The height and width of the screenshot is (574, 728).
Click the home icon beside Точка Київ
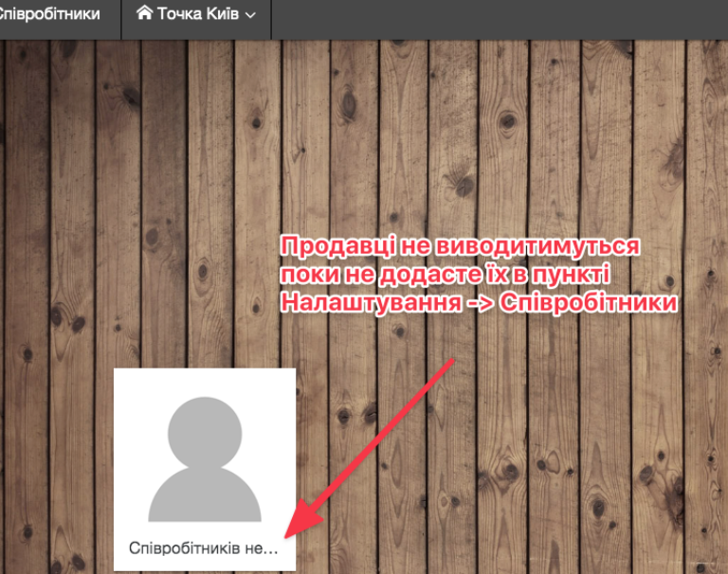pos(144,14)
